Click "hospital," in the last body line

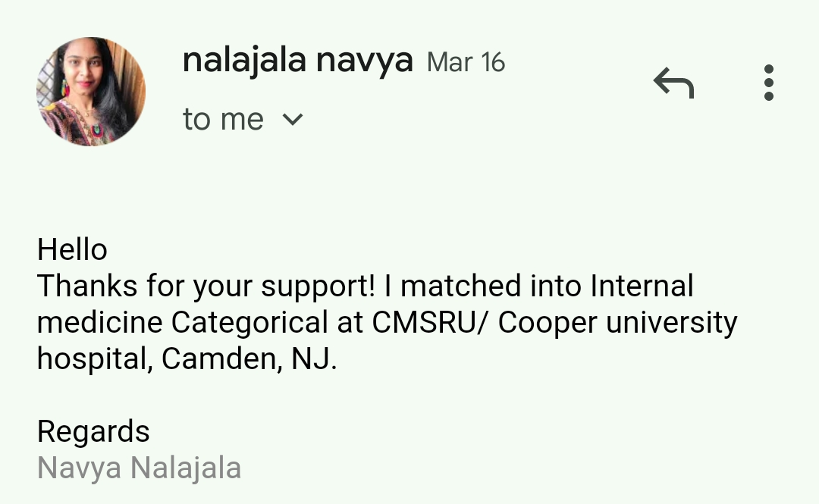click(95, 359)
